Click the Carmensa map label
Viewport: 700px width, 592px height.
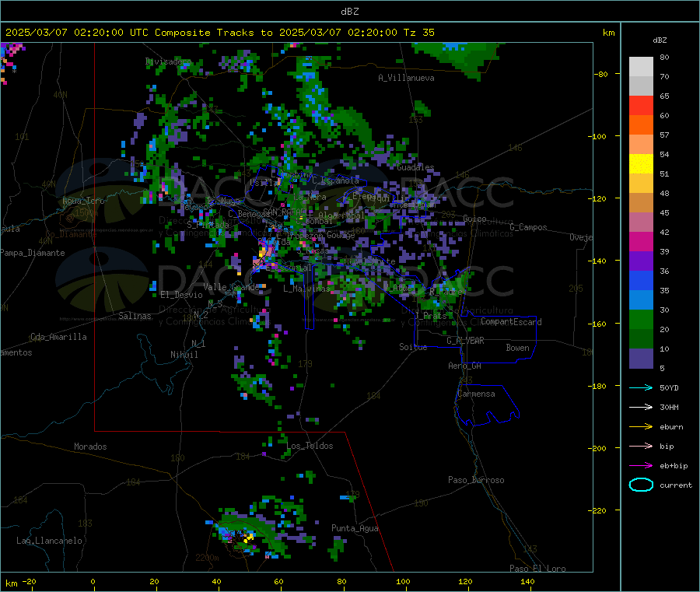pos(476,394)
